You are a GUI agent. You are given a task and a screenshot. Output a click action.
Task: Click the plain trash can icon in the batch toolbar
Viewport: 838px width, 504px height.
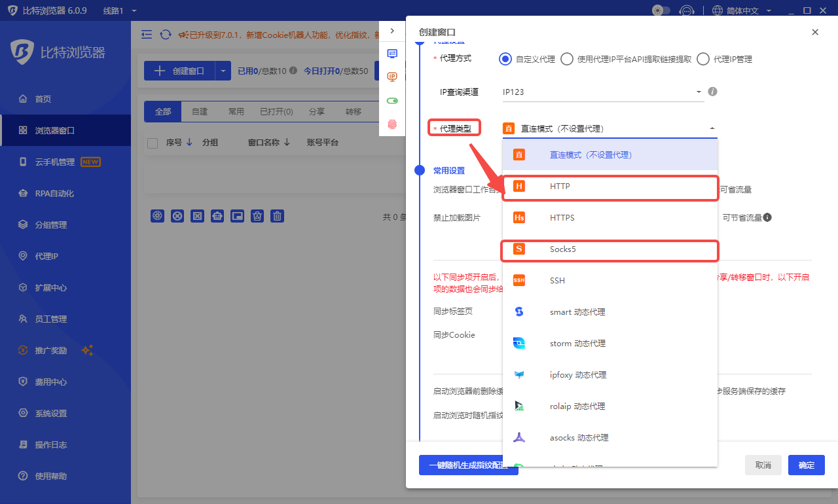coord(278,216)
